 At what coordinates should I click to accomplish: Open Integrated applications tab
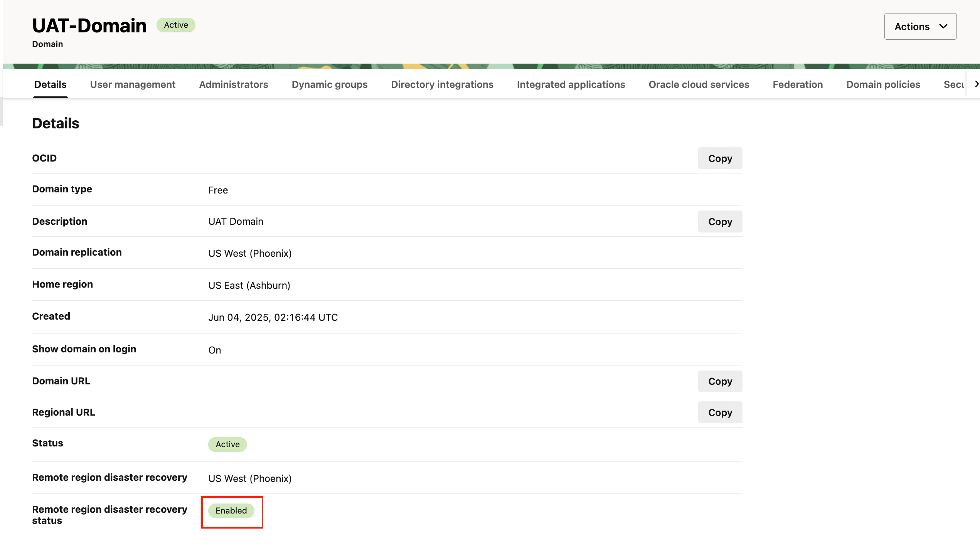tap(571, 84)
